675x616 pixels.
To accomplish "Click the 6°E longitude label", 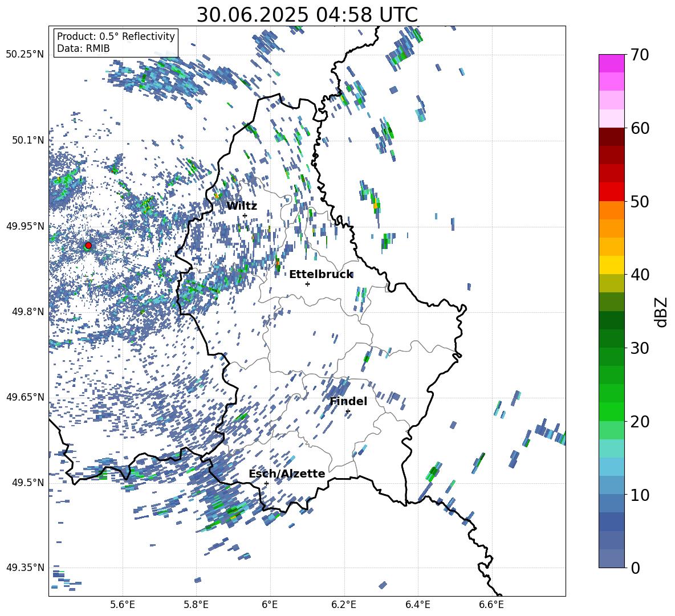I will click(270, 605).
